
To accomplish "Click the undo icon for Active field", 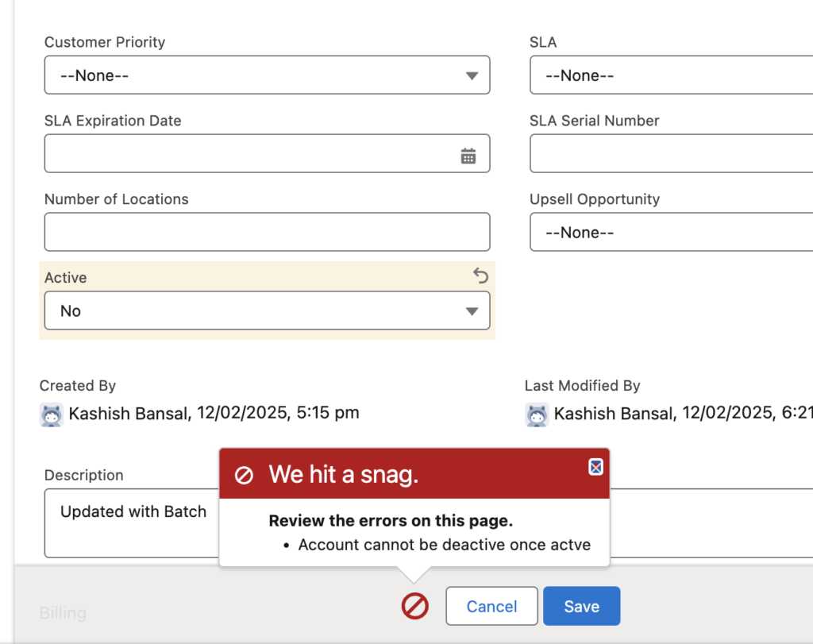I will coord(480,276).
